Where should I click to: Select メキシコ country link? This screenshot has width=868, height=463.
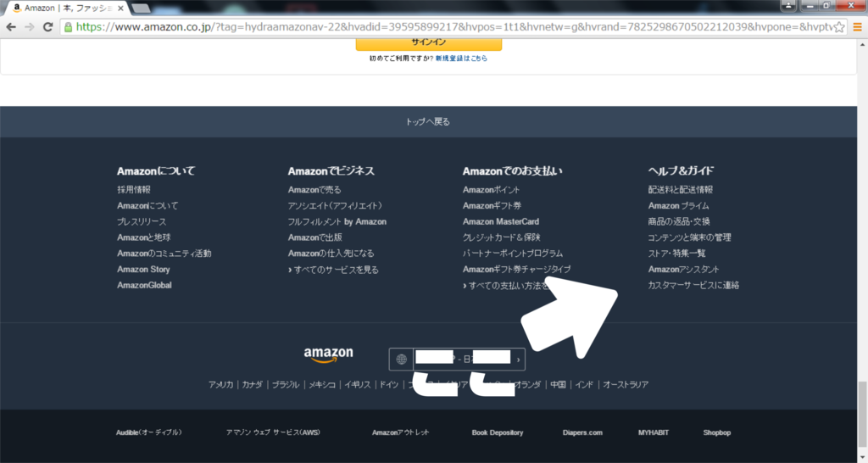click(322, 384)
